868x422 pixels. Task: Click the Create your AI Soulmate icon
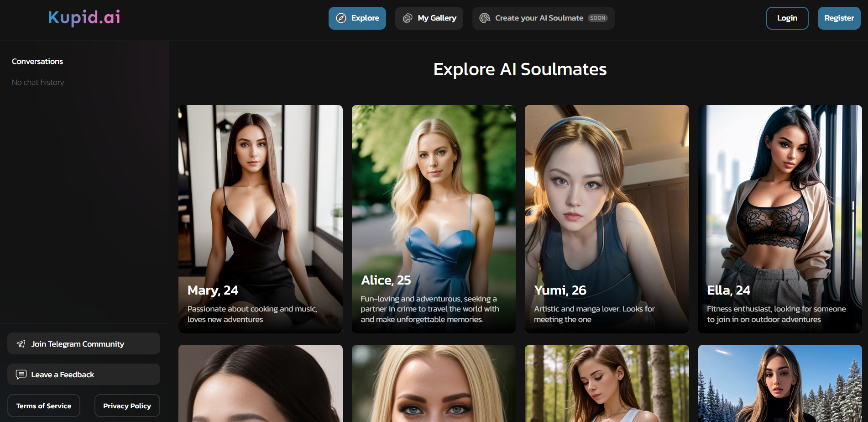(x=485, y=18)
